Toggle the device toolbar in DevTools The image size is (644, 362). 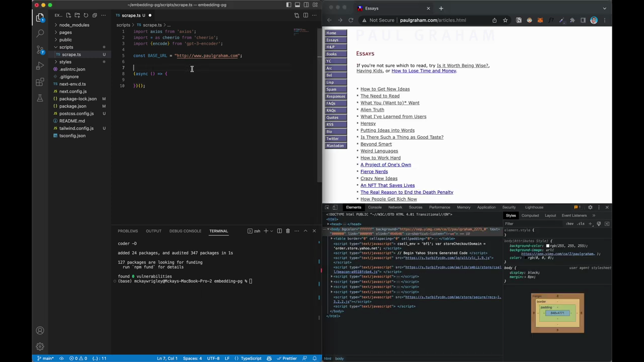[335, 207]
